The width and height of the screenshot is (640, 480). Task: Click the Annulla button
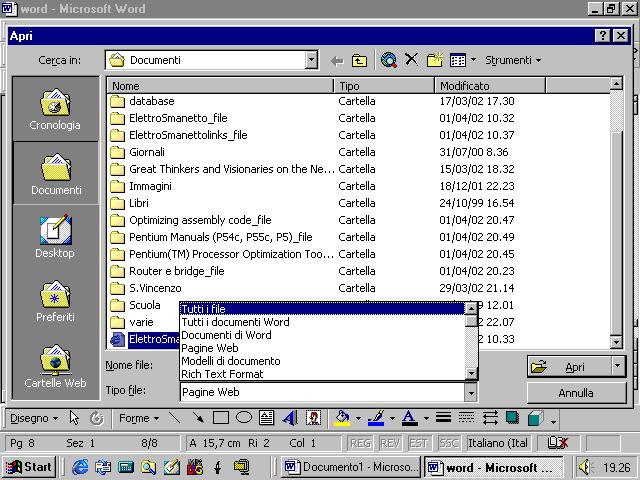(x=576, y=393)
